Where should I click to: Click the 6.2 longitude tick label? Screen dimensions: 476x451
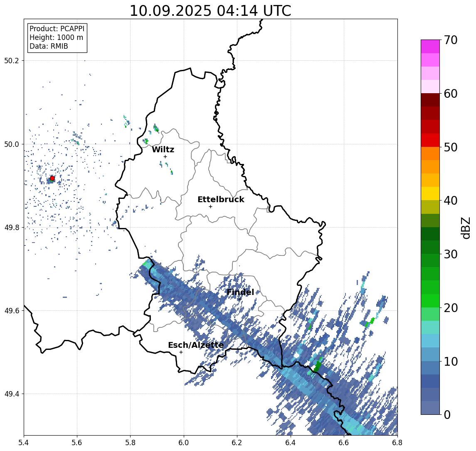tap(237, 443)
